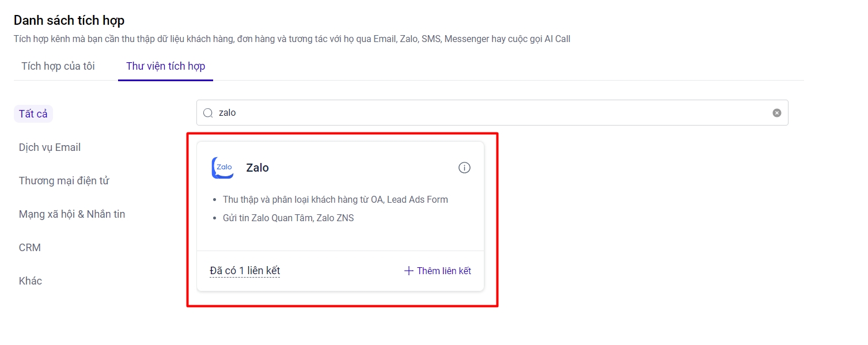This screenshot has width=868, height=345.
Task: Click the Zalo card title
Action: (x=257, y=168)
